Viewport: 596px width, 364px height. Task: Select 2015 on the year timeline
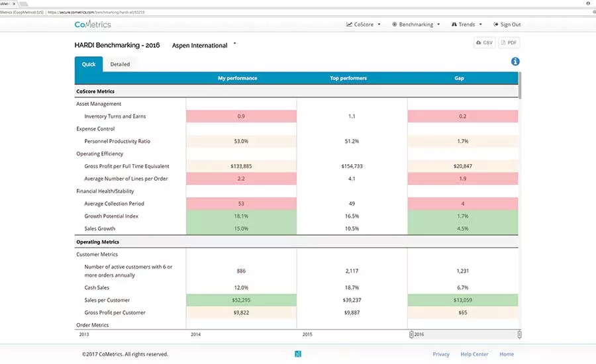[307, 334]
